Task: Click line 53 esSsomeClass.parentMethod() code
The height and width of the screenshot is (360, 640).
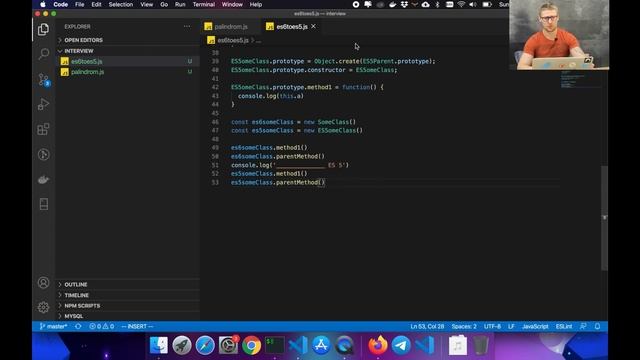Action: (278, 182)
